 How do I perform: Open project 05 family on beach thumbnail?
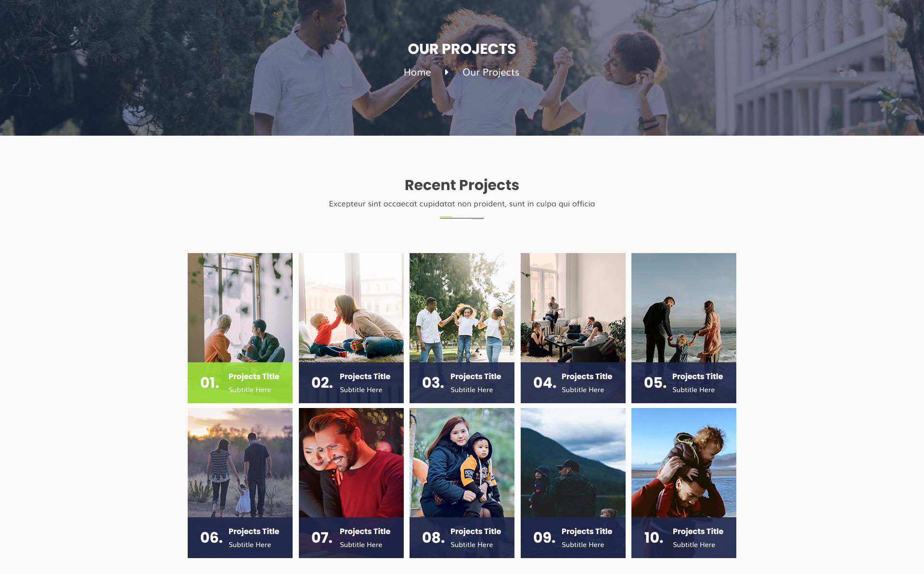tap(684, 307)
